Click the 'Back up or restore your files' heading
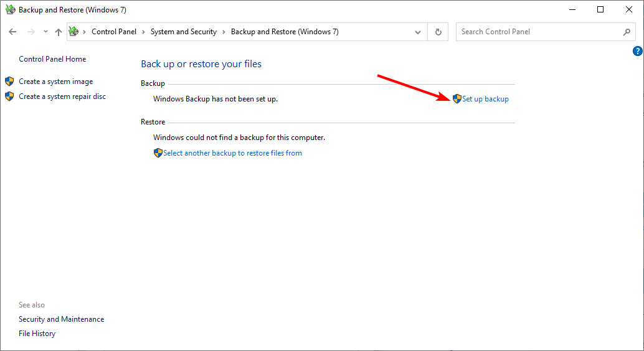Screen dimensions: 644x351 tap(201, 64)
